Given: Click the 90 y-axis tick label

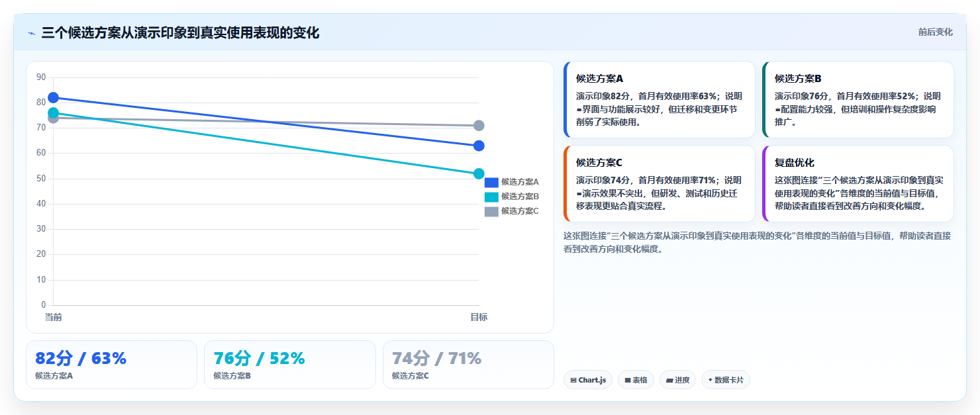Looking at the screenshot, I should 41,77.
